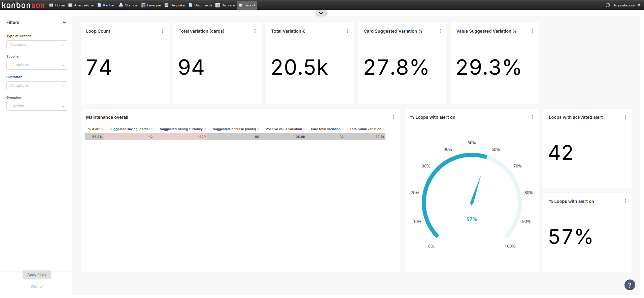
Task: Click the help question mark button
Action: (630, 285)
